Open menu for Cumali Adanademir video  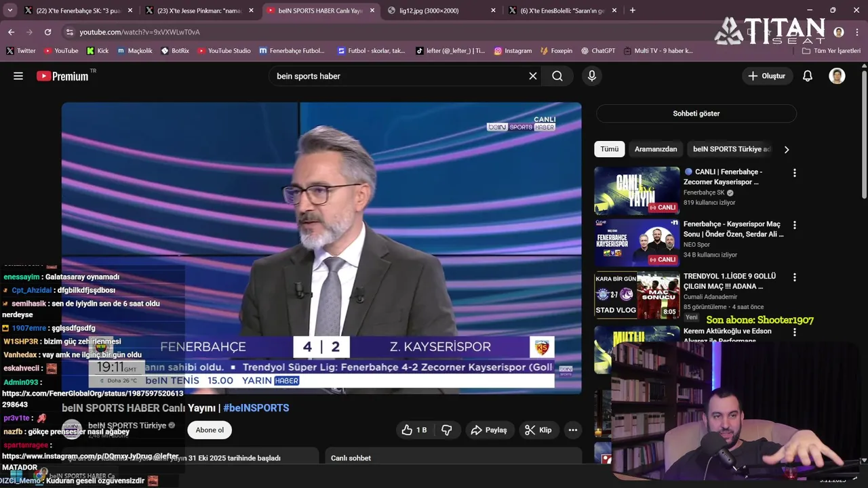click(795, 277)
